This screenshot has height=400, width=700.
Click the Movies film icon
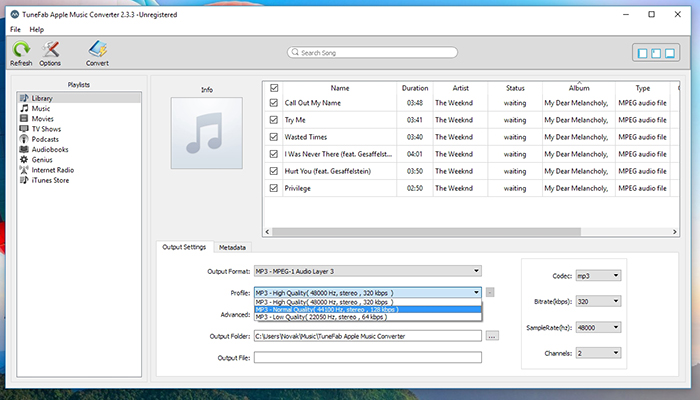tap(24, 118)
